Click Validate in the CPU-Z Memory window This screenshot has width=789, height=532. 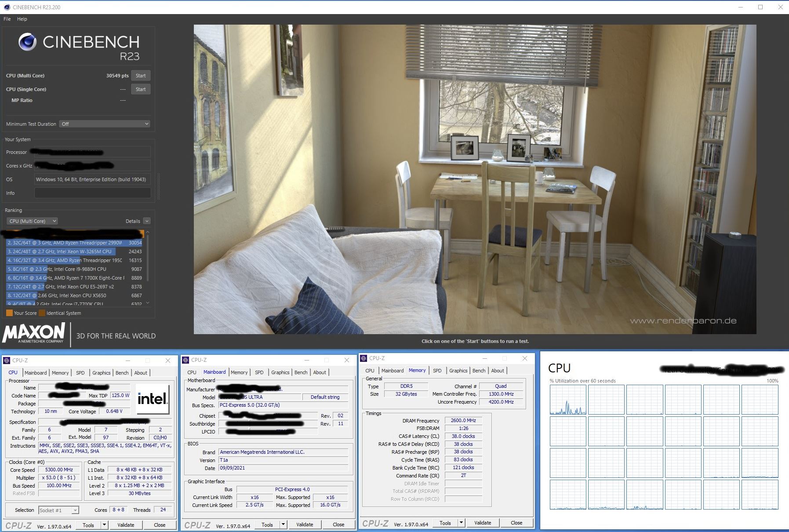pyautogui.click(x=483, y=523)
